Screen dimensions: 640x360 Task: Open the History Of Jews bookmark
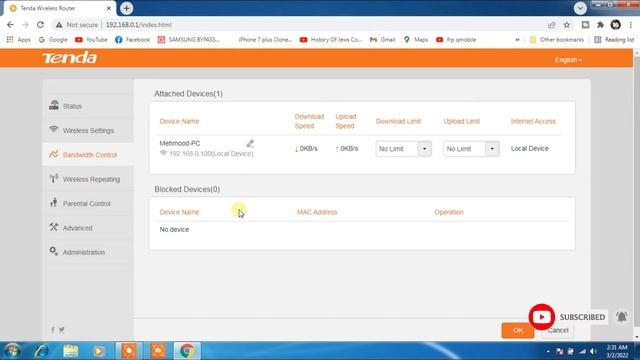[x=331, y=40]
